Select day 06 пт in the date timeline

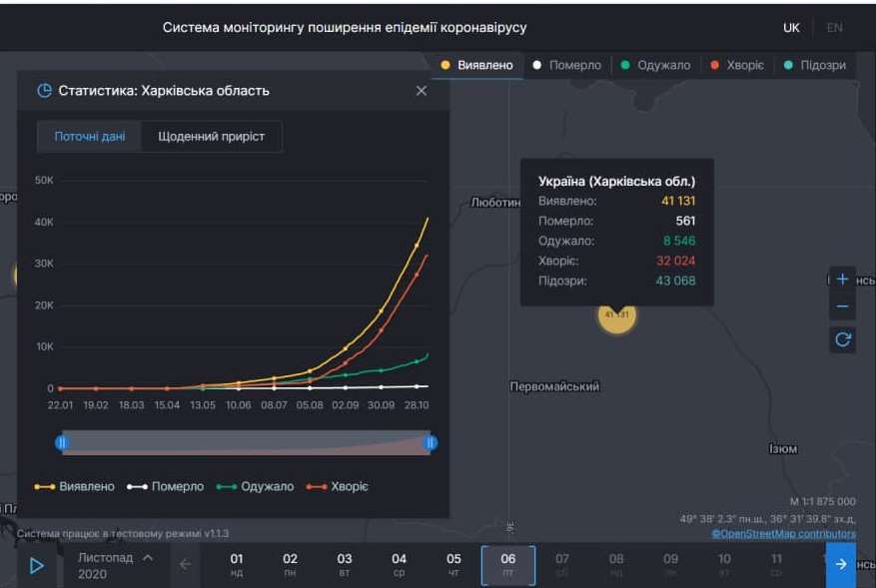(506, 564)
